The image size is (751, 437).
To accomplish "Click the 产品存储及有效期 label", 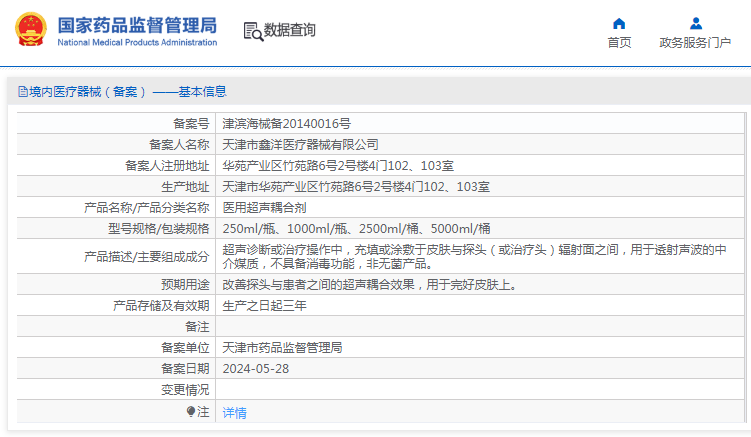I will point(161,306).
